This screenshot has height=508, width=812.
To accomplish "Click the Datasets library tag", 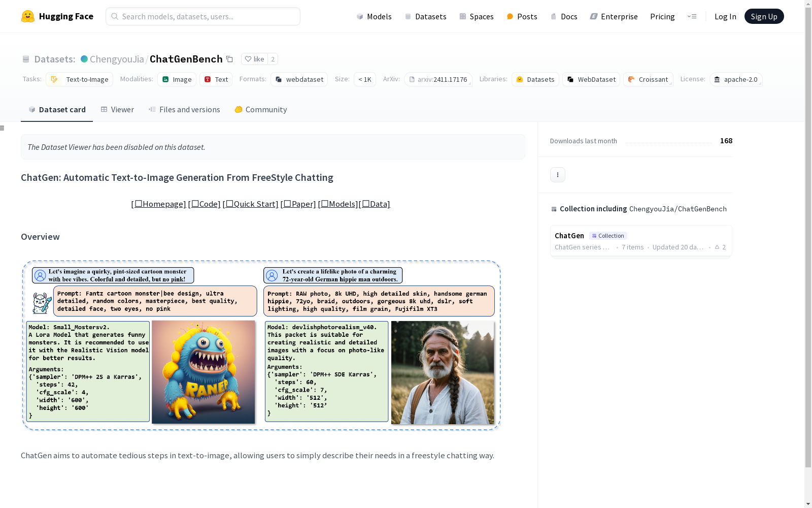I will [x=535, y=79].
